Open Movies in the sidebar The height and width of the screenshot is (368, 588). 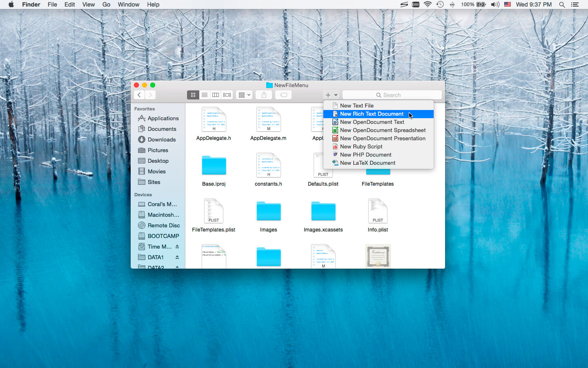[158, 171]
